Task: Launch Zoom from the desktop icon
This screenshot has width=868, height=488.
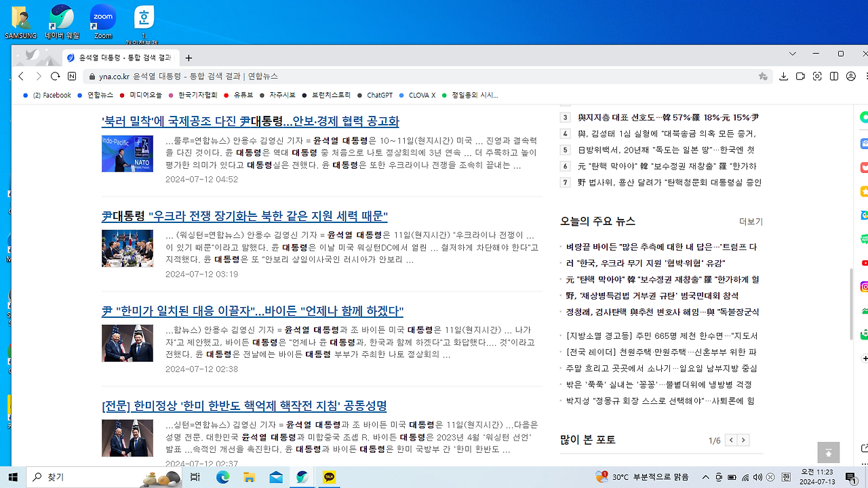Action: pyautogui.click(x=102, y=17)
